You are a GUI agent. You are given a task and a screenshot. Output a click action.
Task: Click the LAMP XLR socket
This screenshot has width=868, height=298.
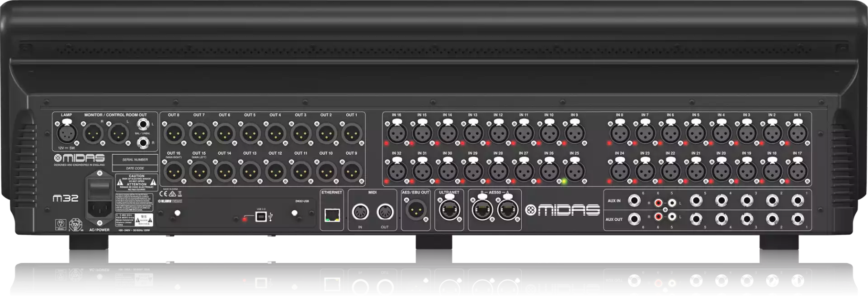point(66,134)
